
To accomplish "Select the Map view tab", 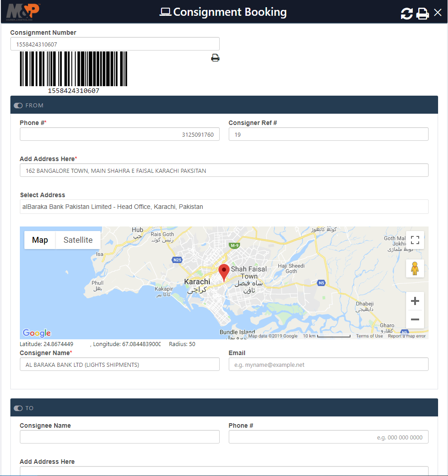I will tap(40, 240).
